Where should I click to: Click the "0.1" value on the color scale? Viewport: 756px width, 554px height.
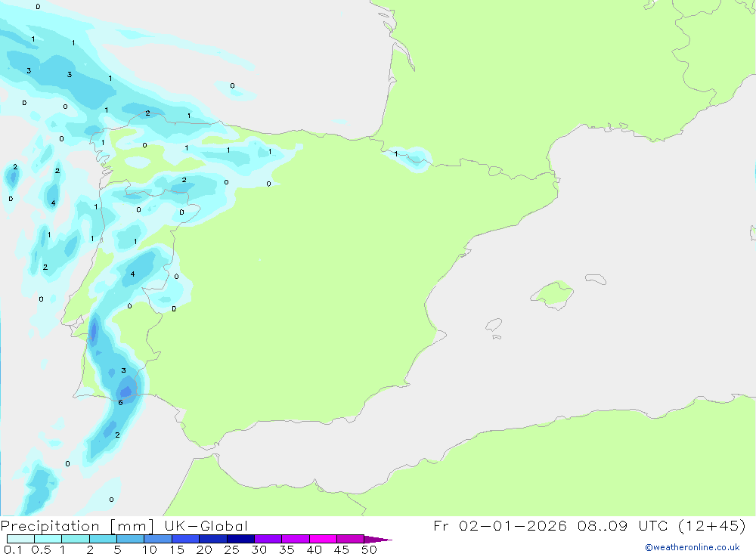pyautogui.click(x=13, y=549)
